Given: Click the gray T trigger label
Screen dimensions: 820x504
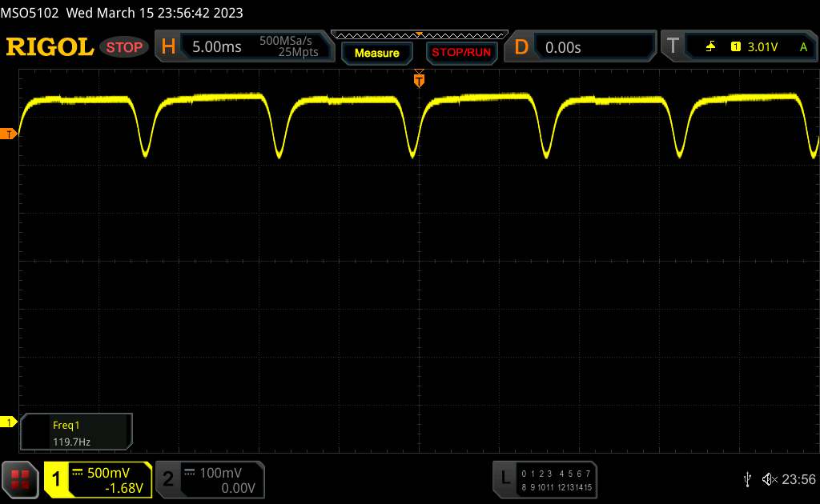Looking at the screenshot, I should [x=673, y=46].
